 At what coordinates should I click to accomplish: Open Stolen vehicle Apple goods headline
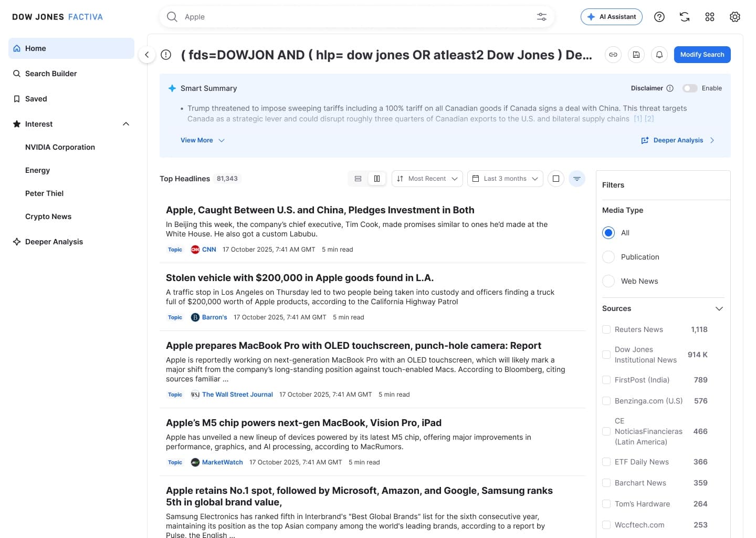[x=300, y=278]
